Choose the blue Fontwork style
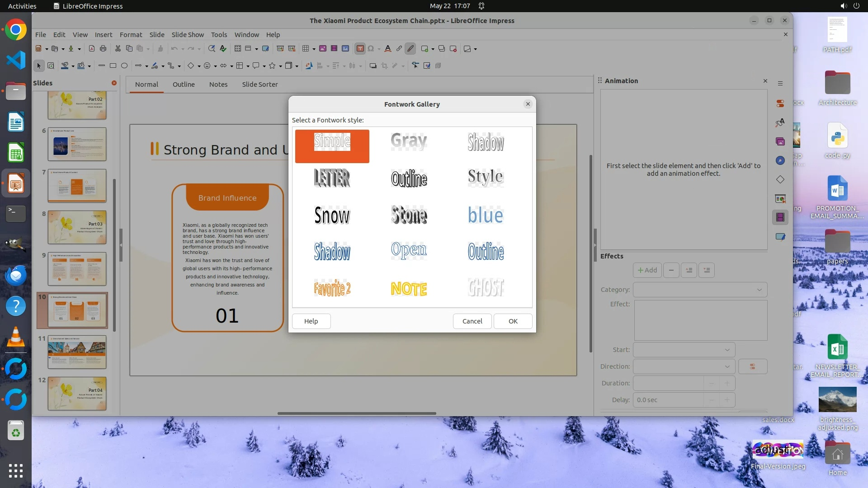The image size is (868, 488). click(x=486, y=215)
